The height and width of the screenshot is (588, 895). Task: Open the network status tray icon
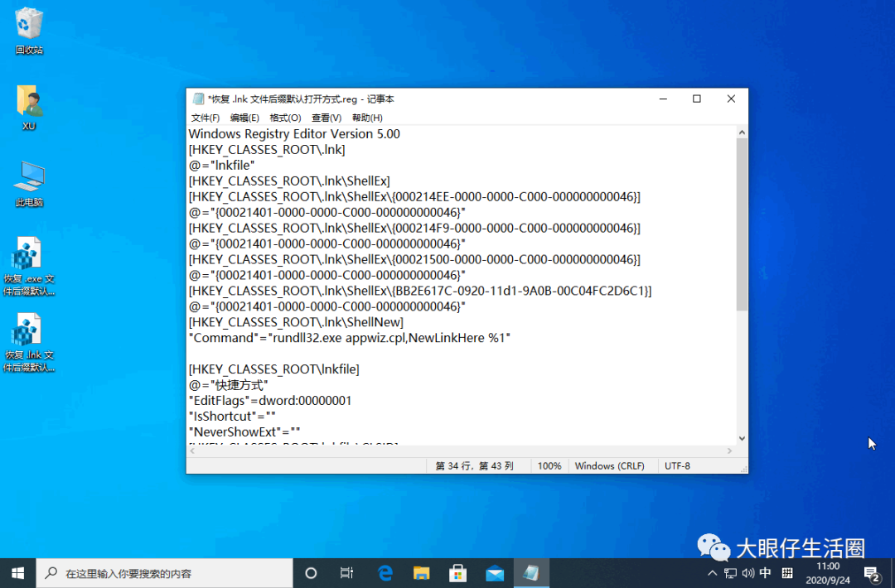(x=730, y=573)
